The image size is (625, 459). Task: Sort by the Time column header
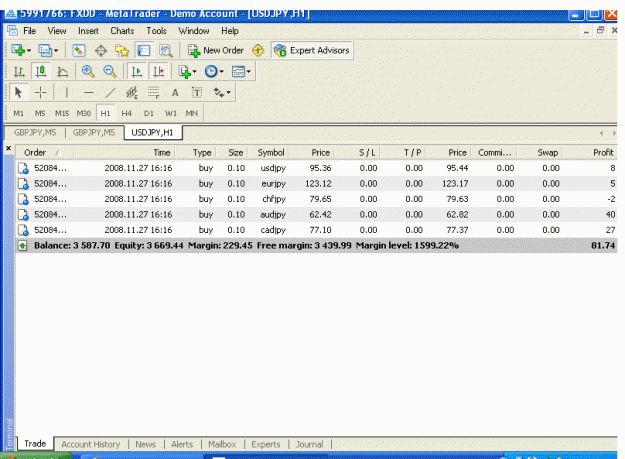124,153
